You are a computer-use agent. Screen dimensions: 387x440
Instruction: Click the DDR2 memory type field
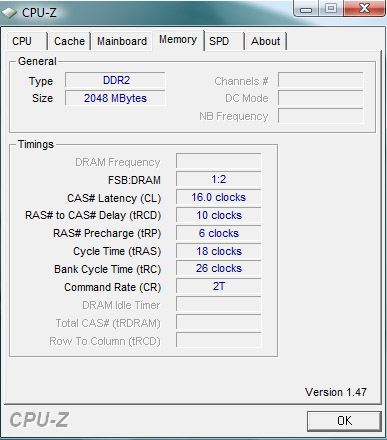click(x=115, y=80)
